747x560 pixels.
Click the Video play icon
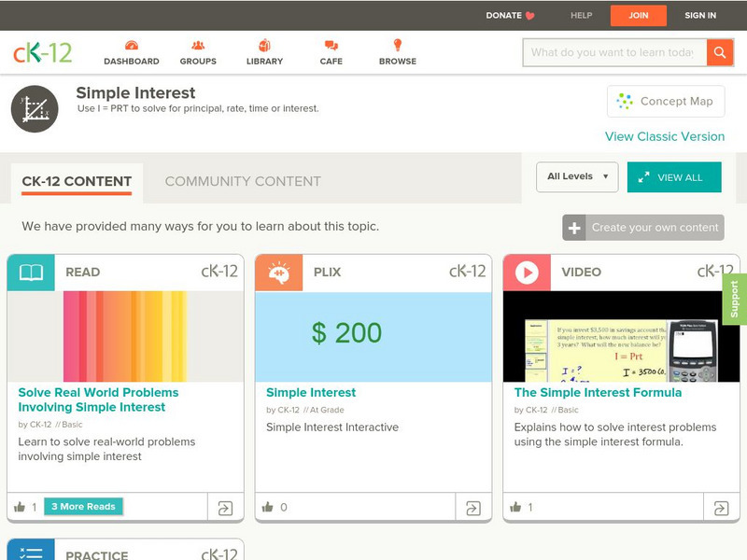527,273
